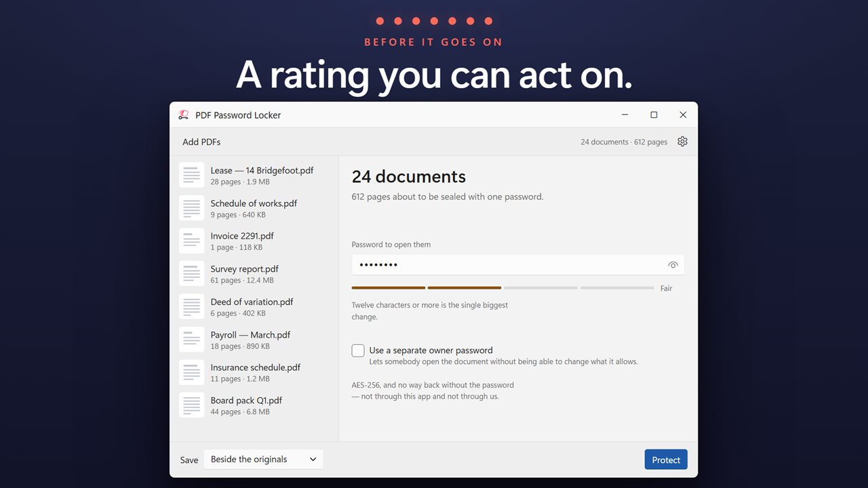Click the 24 documents heading

(x=409, y=177)
